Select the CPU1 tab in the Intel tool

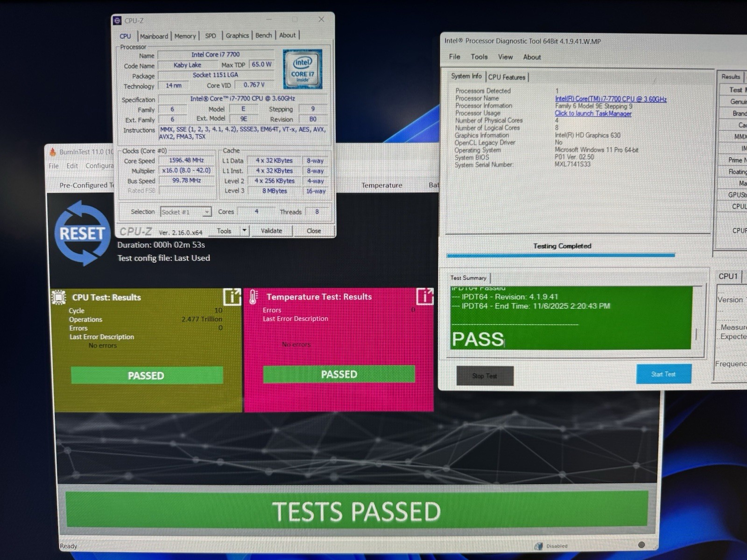coord(728,276)
